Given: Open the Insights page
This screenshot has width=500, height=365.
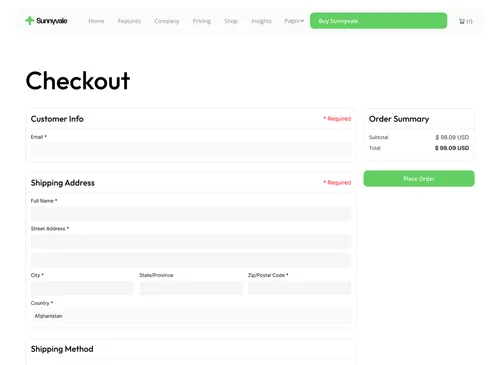Looking at the screenshot, I should tap(261, 21).
